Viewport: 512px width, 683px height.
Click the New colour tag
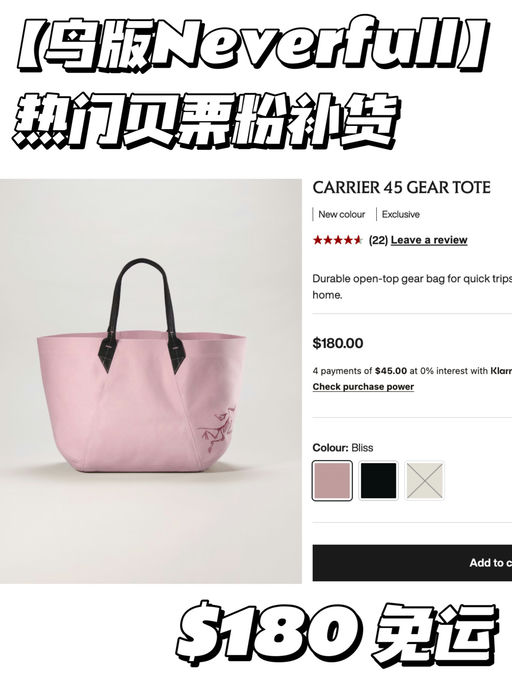pos(342,214)
